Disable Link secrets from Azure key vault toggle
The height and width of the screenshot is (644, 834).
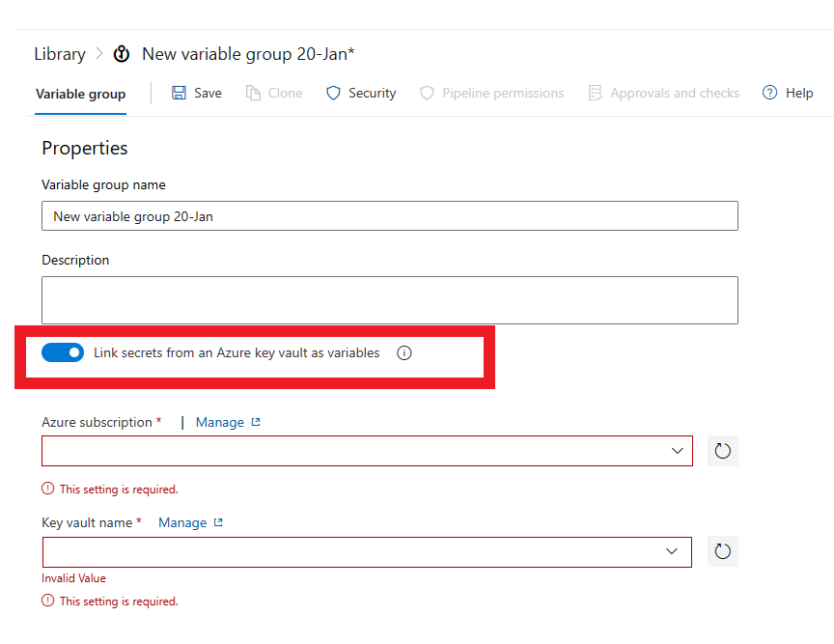point(63,352)
